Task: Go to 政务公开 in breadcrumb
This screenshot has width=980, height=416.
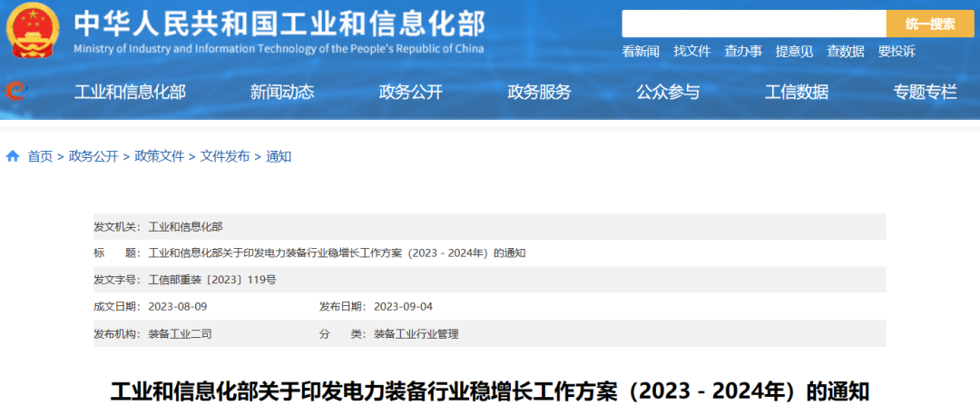Action: [x=93, y=156]
